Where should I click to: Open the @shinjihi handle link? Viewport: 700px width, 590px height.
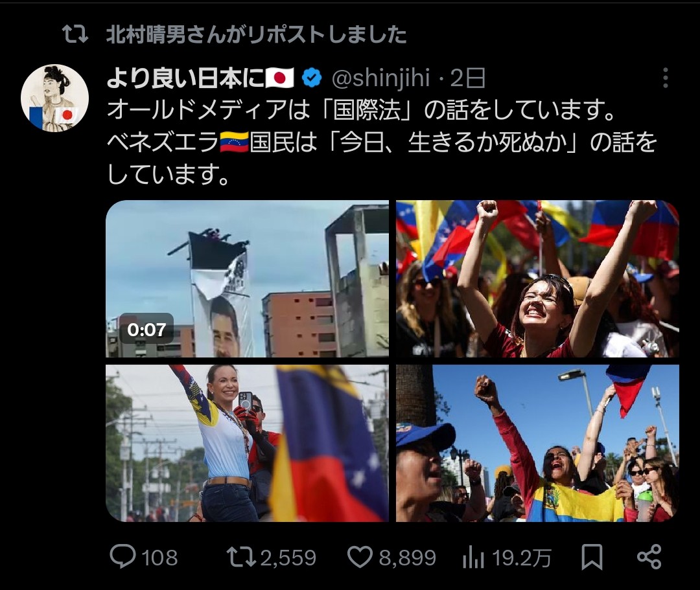click(x=381, y=78)
